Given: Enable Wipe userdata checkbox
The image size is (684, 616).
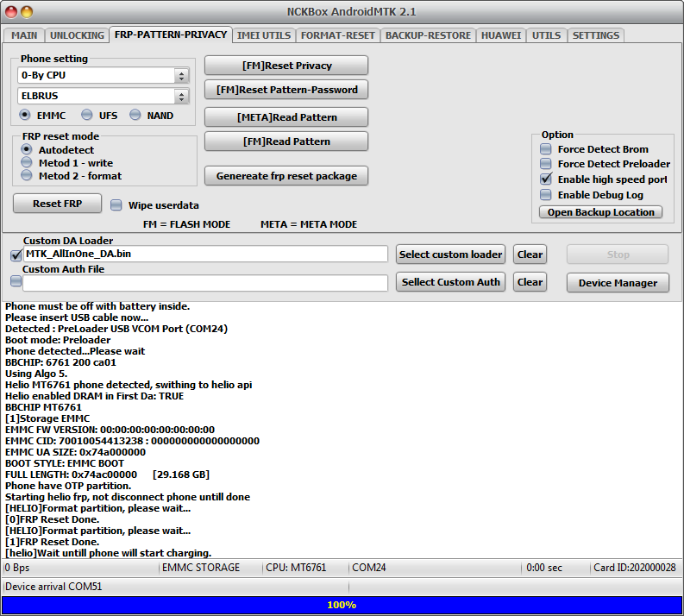Looking at the screenshot, I should [x=116, y=205].
